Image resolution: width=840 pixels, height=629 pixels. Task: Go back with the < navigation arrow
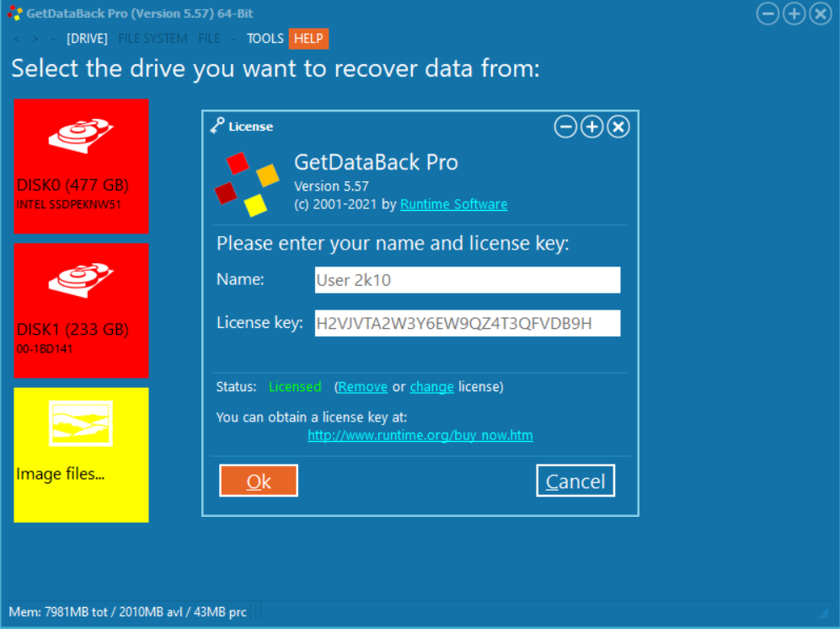tap(17, 39)
